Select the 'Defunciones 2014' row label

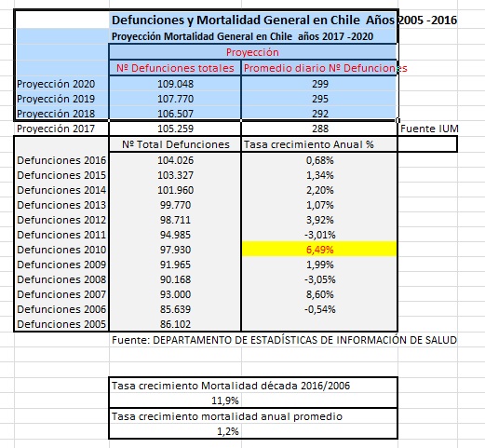pos(61,190)
